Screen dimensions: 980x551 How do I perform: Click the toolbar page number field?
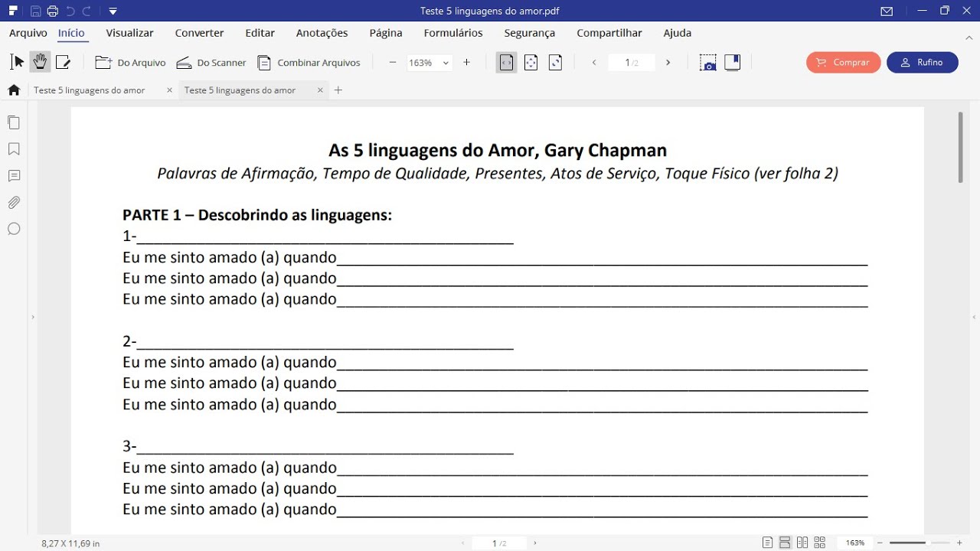coord(632,63)
